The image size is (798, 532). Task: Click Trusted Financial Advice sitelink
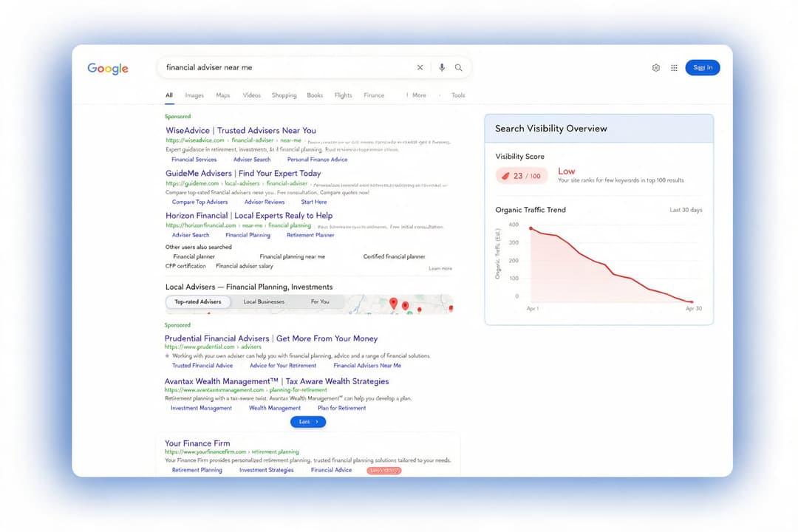pyautogui.click(x=202, y=366)
